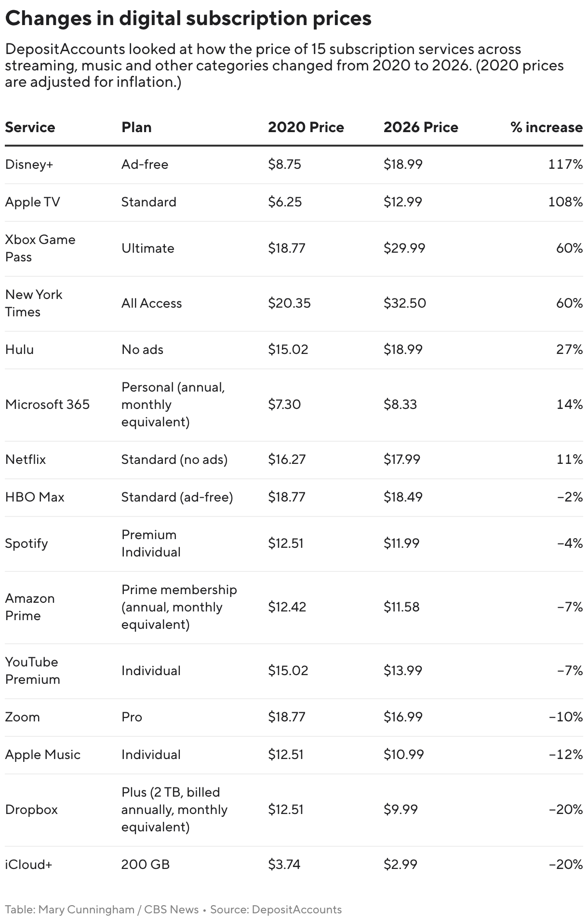This screenshot has width=588, height=922.
Task: Select the iCloud+ 200 GB plan cell
Action: tap(146, 865)
